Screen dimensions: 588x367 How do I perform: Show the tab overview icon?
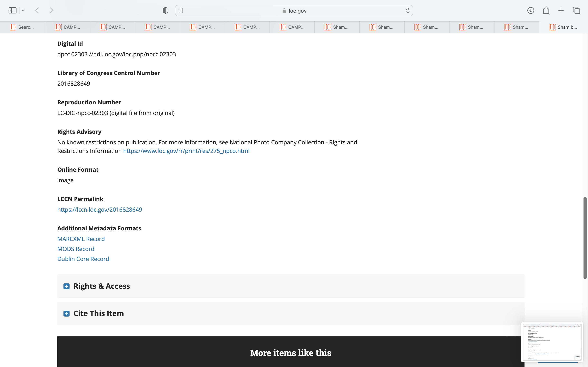tap(576, 10)
